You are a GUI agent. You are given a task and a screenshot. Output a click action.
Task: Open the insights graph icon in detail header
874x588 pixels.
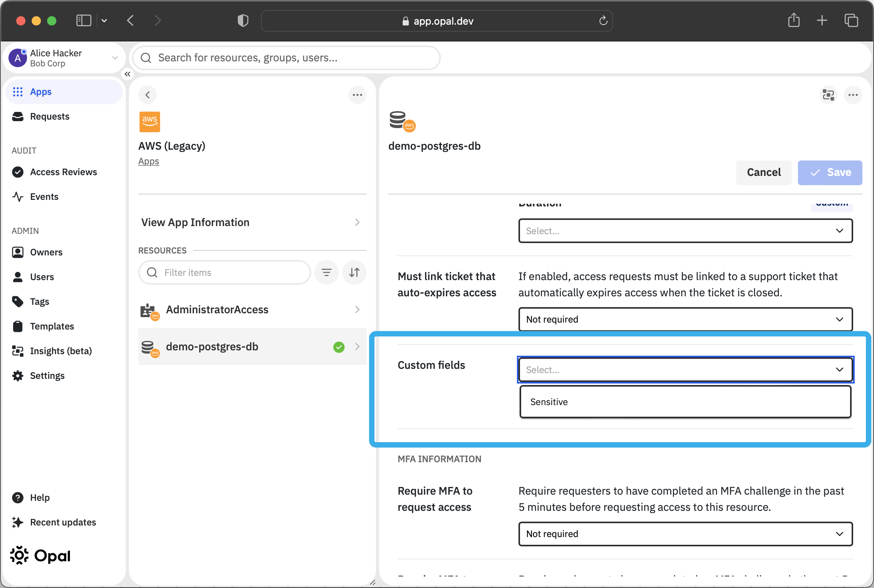coord(828,95)
